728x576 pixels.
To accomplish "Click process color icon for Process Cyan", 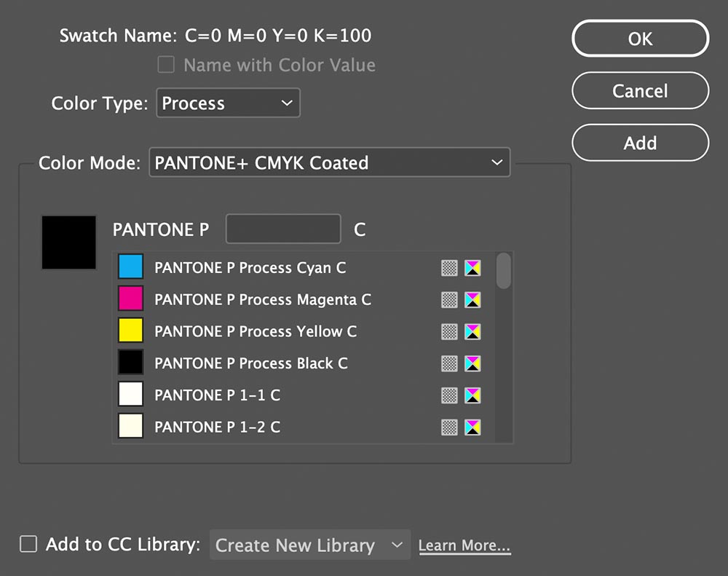I will click(450, 268).
